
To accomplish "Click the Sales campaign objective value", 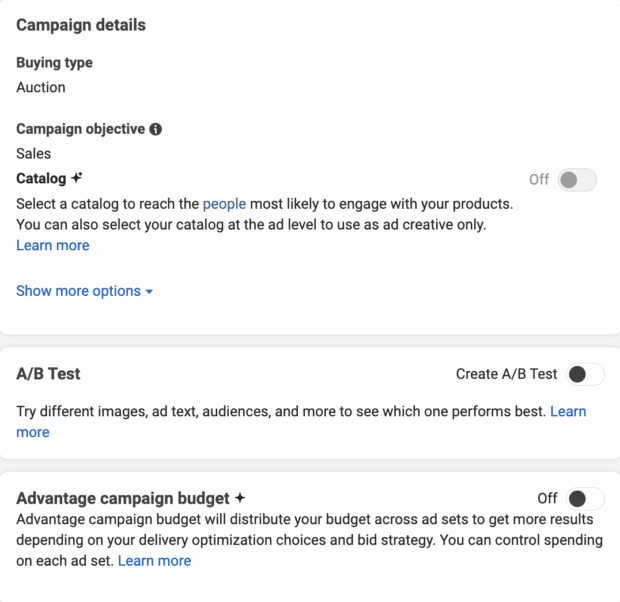I will 34,153.
